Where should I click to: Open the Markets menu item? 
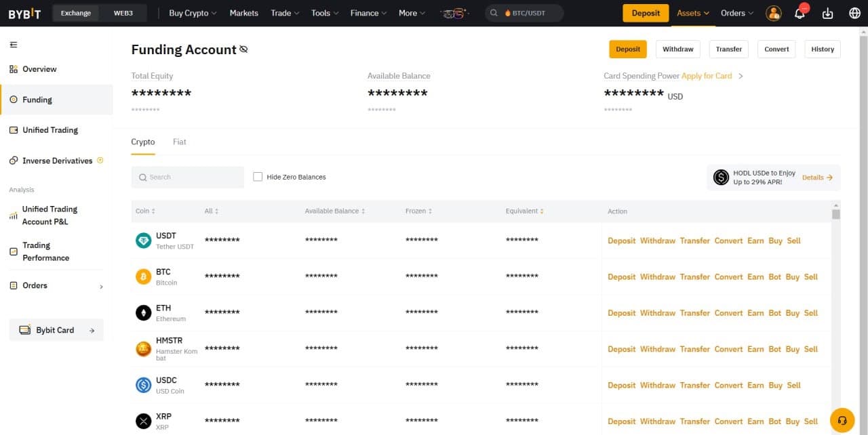[x=243, y=13]
